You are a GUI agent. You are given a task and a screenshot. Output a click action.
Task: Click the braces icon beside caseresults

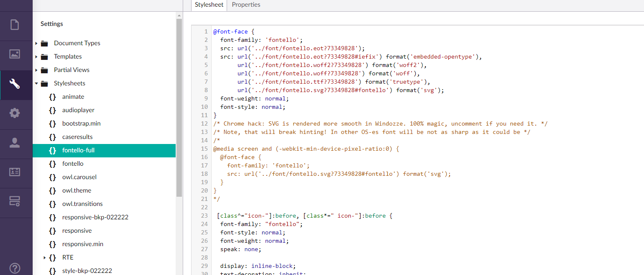[52, 137]
